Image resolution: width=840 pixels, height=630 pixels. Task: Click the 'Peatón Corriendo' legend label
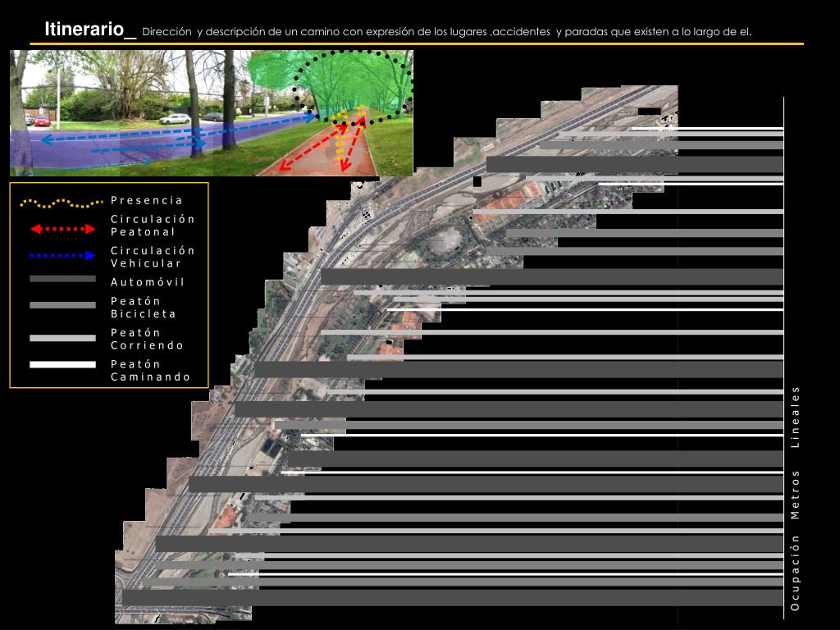click(148, 339)
